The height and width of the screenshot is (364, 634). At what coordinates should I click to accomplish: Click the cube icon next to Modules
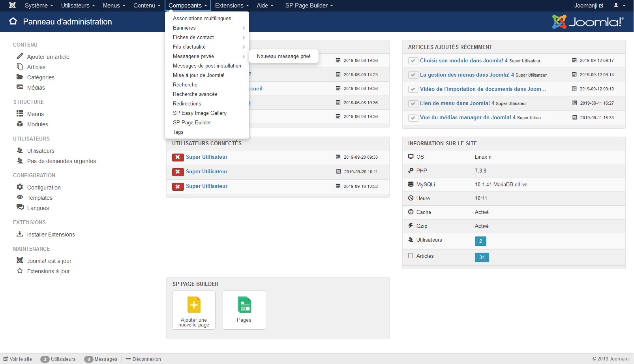pyautogui.click(x=20, y=124)
